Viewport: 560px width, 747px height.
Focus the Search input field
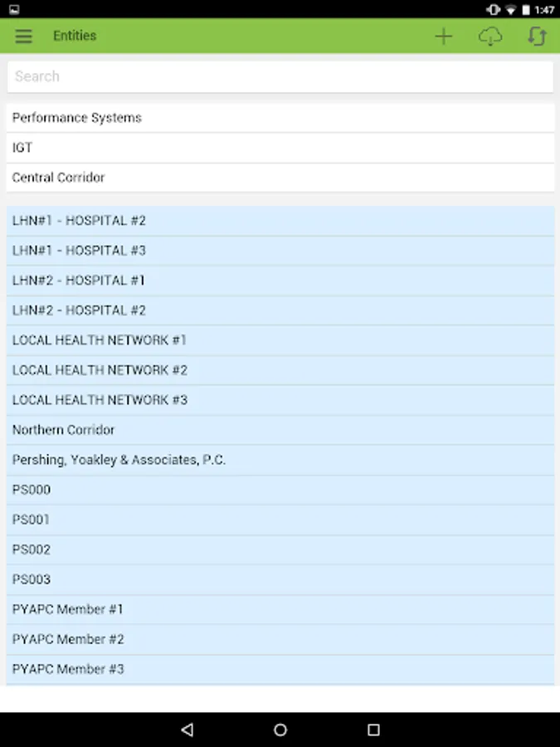pyautogui.click(x=280, y=76)
